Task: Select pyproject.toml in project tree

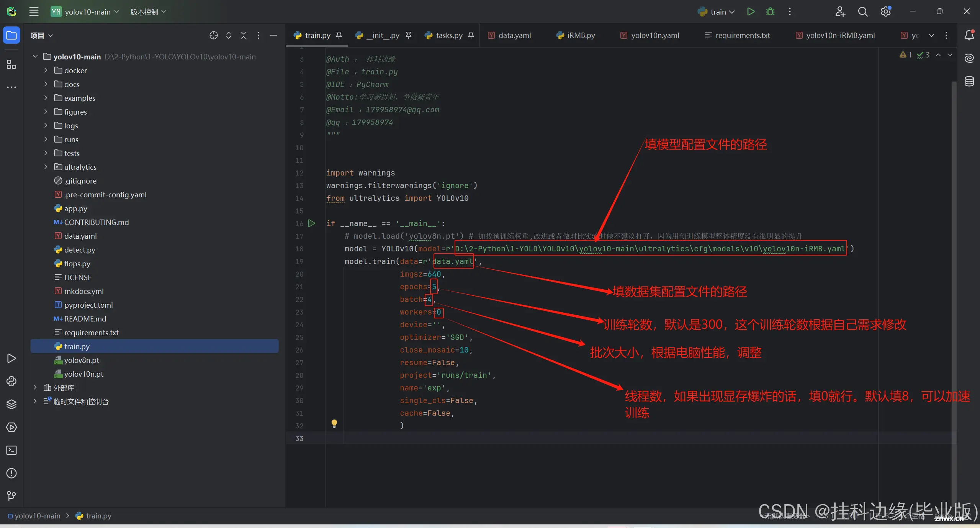Action: (88, 305)
